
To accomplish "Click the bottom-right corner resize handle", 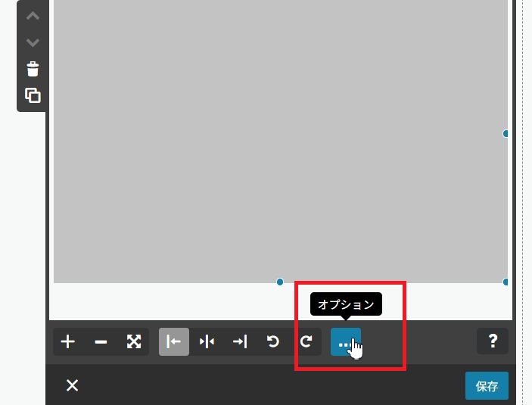I will pos(506,282).
